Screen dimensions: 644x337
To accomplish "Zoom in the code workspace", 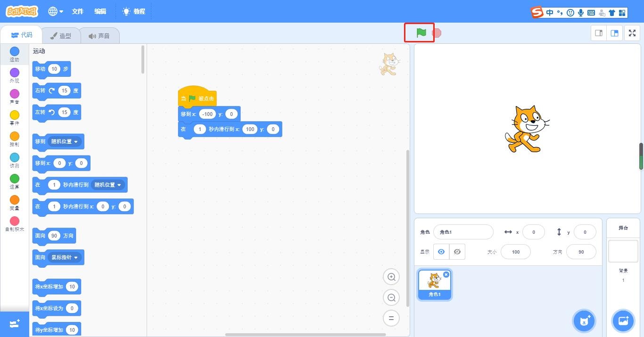I will click(x=391, y=277).
